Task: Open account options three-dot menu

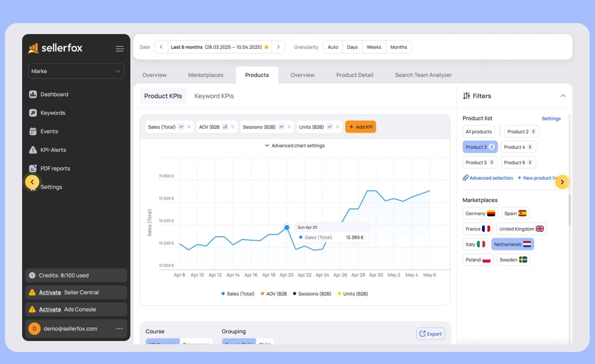Action: click(119, 328)
